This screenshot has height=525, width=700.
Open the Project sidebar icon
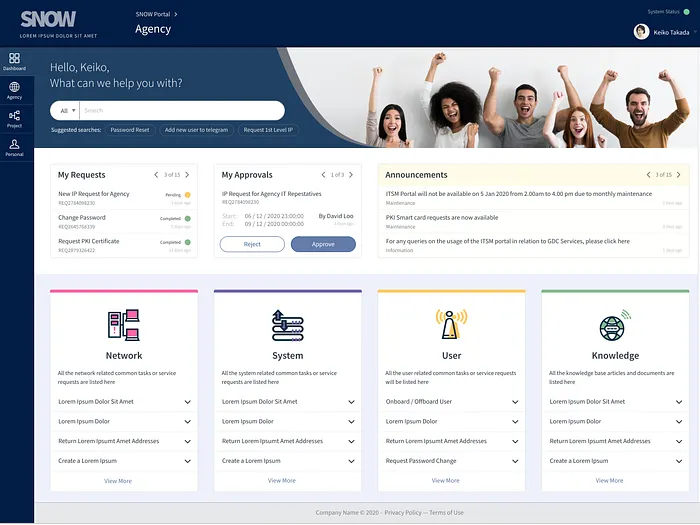14,119
